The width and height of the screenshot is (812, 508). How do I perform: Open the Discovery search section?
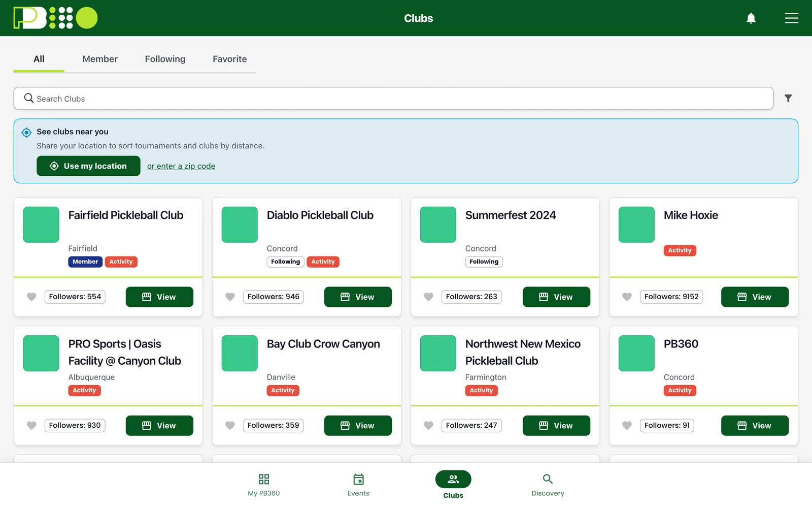click(x=548, y=485)
